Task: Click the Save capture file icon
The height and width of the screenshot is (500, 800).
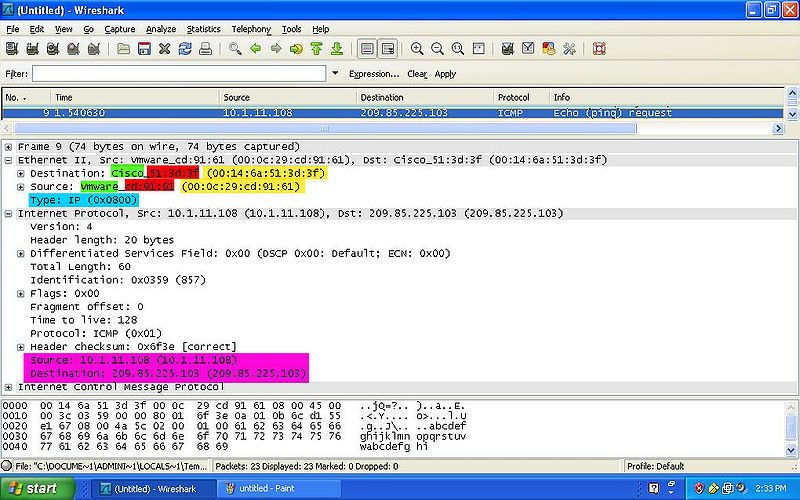Action: (x=144, y=48)
